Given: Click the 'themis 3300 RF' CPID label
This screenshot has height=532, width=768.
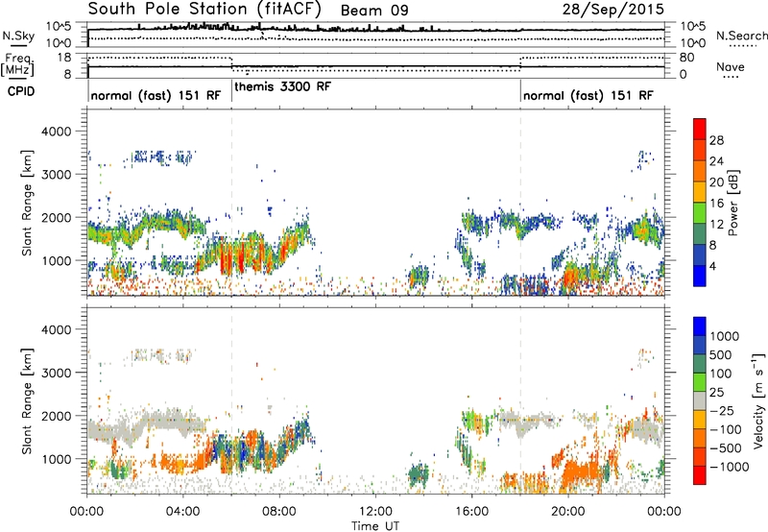Looking at the screenshot, I should (x=282, y=86).
